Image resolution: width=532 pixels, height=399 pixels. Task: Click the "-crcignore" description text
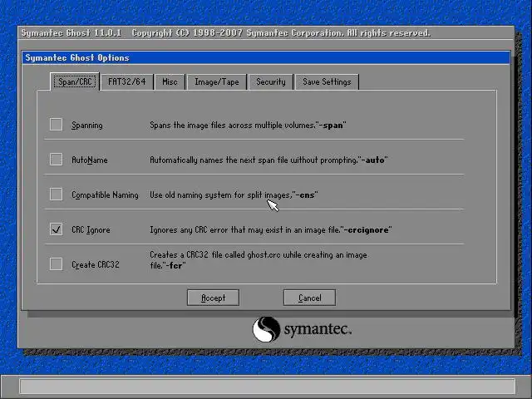pos(271,230)
